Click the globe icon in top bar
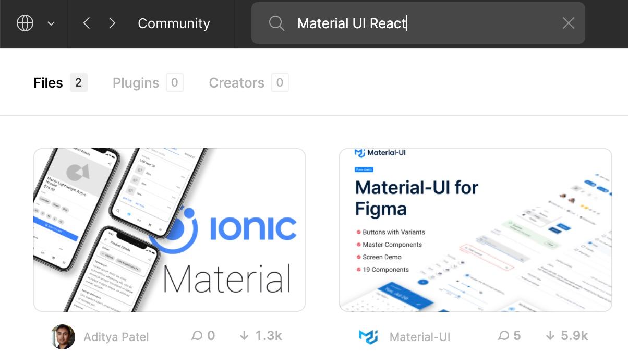 tap(25, 23)
